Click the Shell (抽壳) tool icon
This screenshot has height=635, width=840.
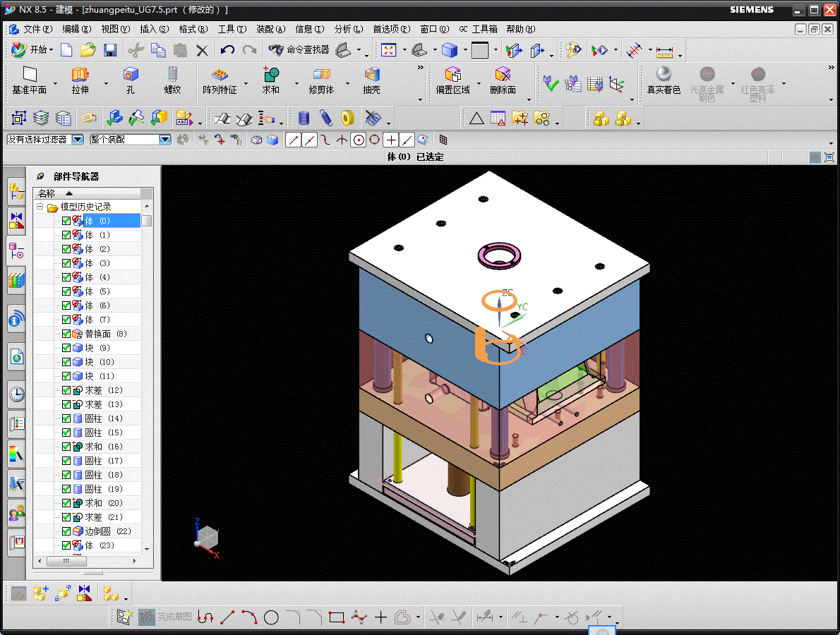(371, 75)
